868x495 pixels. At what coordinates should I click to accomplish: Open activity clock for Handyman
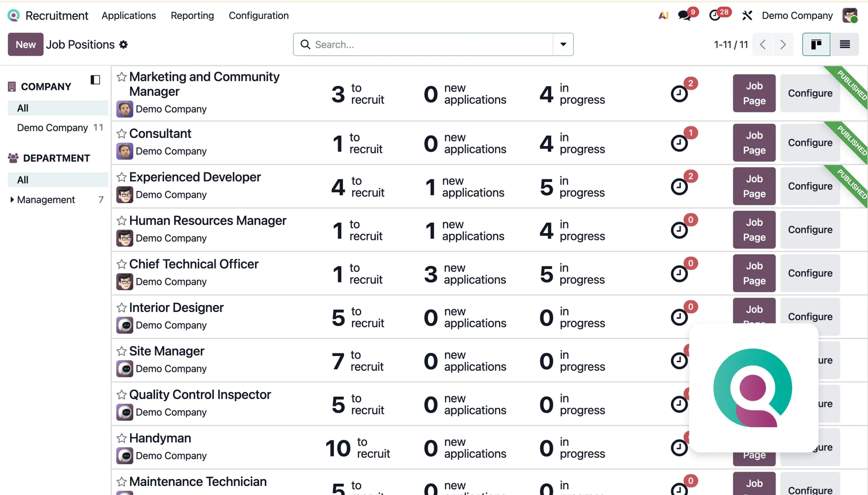tap(679, 448)
